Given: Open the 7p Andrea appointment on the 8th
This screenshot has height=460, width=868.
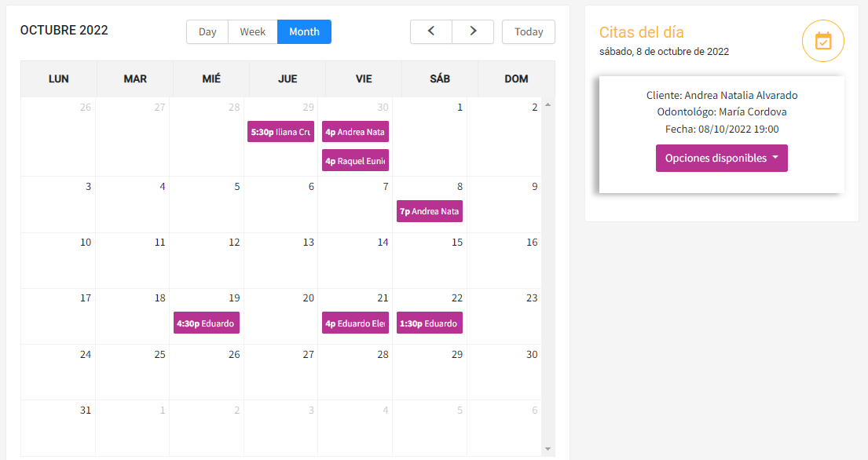Looking at the screenshot, I should click(x=430, y=211).
